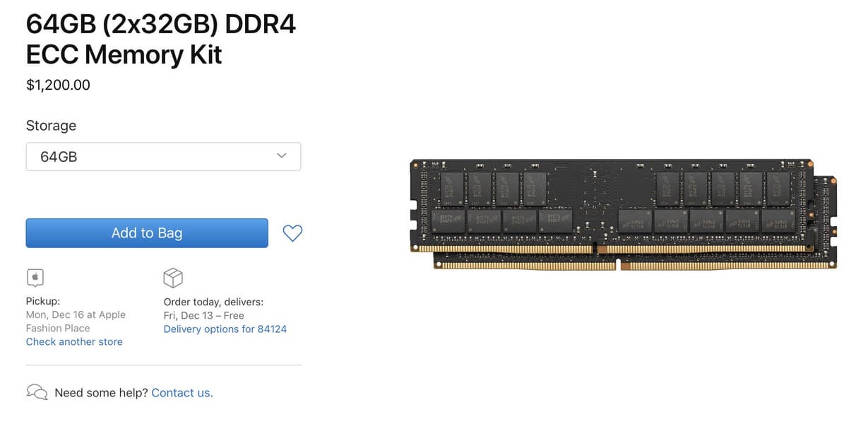
Task: Click the $1,200.00 price text
Action: tap(58, 85)
